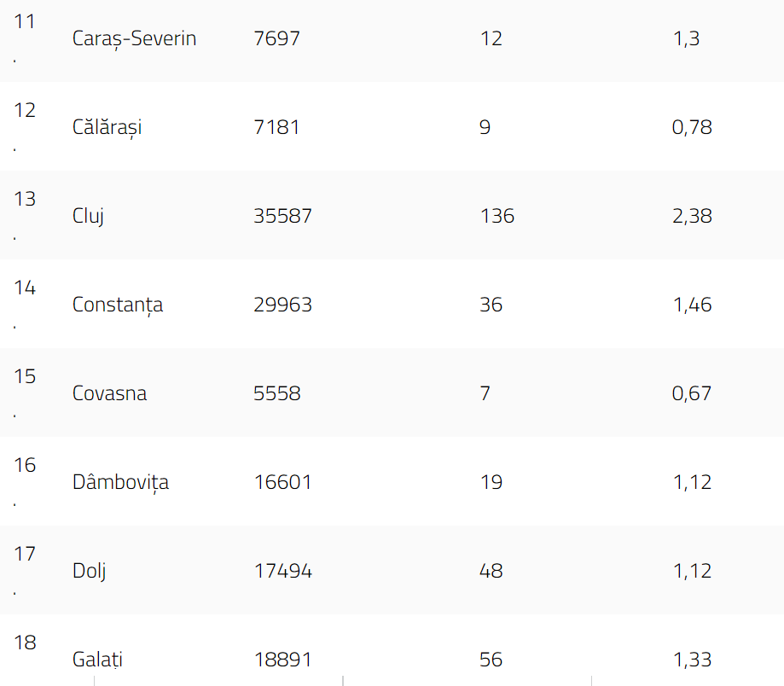This screenshot has height=686, width=784.
Task: Click the value 35587 in Cluj row
Action: pyautogui.click(x=282, y=216)
